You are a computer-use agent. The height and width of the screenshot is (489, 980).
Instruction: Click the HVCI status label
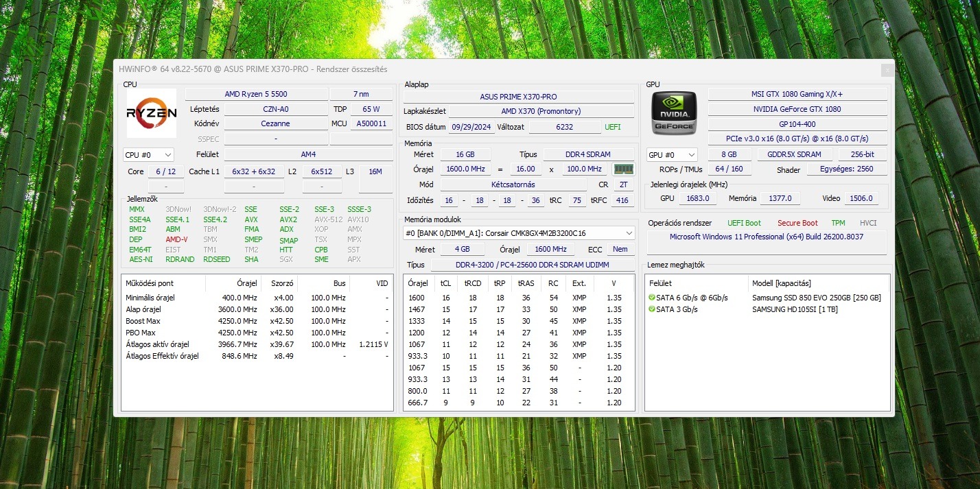click(868, 223)
